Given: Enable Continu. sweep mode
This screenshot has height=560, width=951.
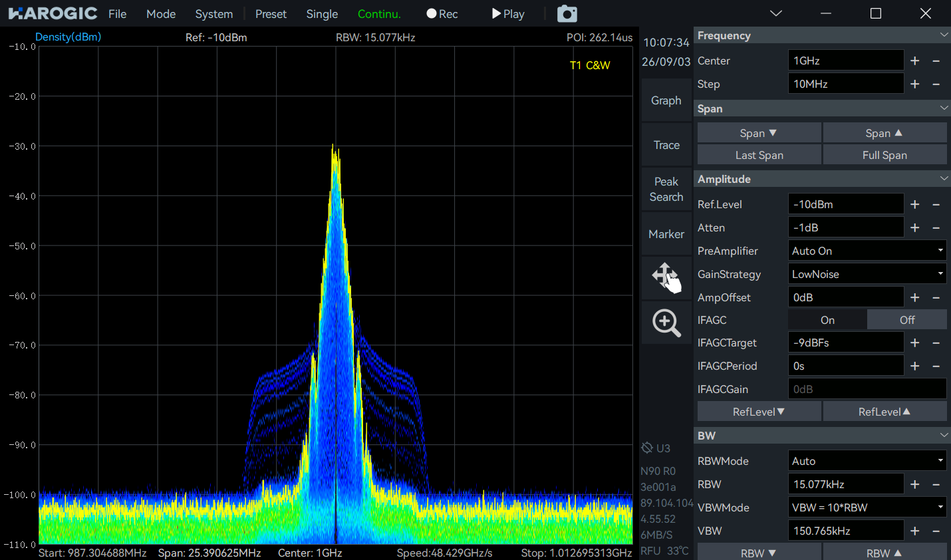Looking at the screenshot, I should 379,14.
